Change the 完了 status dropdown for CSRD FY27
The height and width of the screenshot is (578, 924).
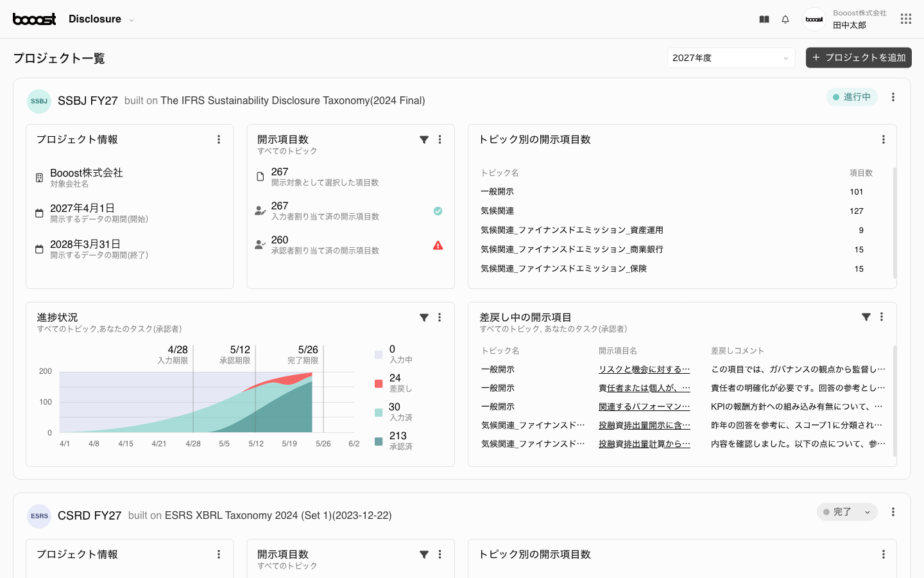coord(847,512)
